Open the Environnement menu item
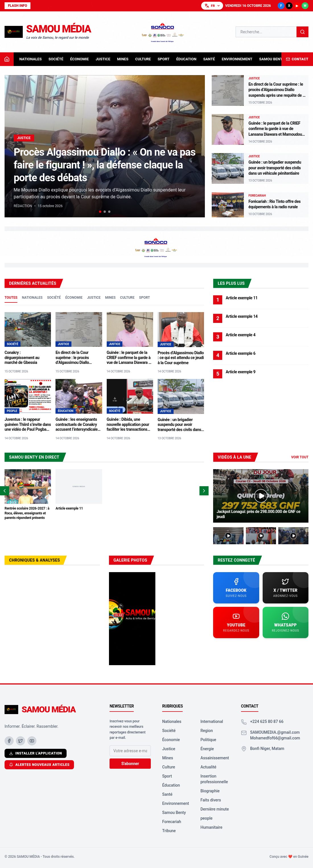 (237, 59)
